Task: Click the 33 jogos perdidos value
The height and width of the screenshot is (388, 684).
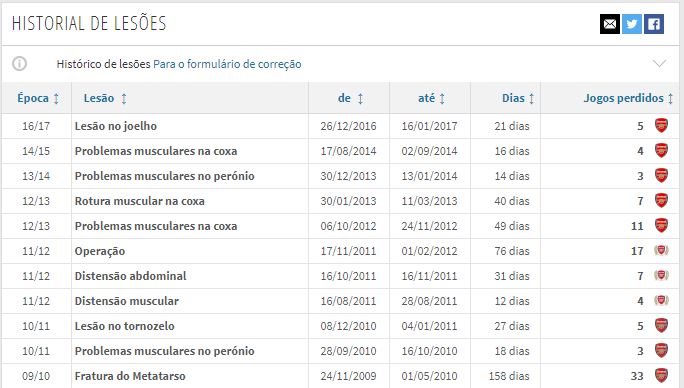Action: tap(637, 376)
